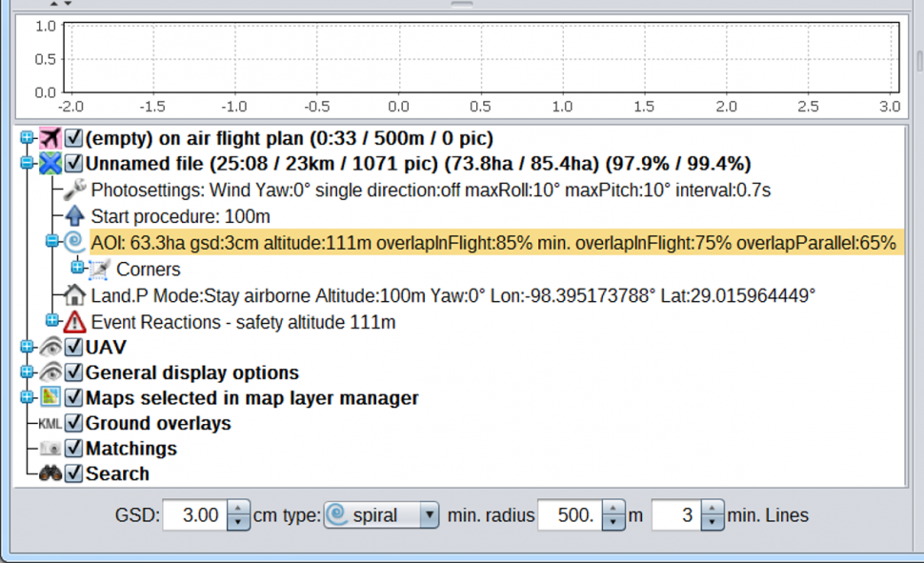Expand the Corners node
This screenshot has height=563, width=924.
point(78,269)
